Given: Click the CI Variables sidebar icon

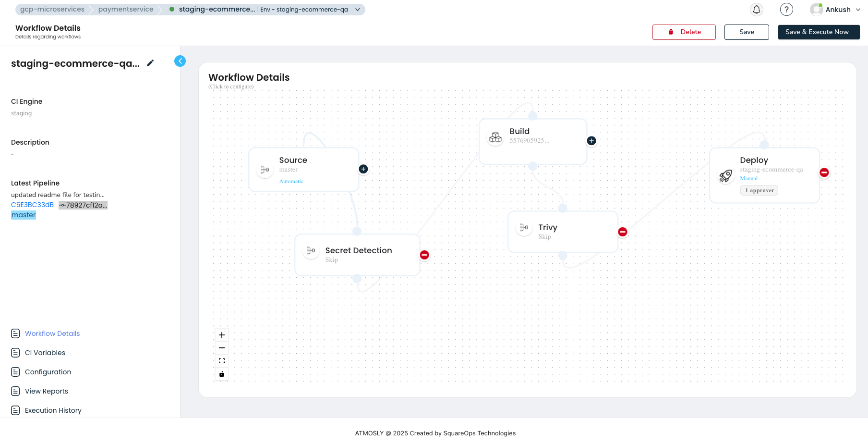Looking at the screenshot, I should (15, 353).
